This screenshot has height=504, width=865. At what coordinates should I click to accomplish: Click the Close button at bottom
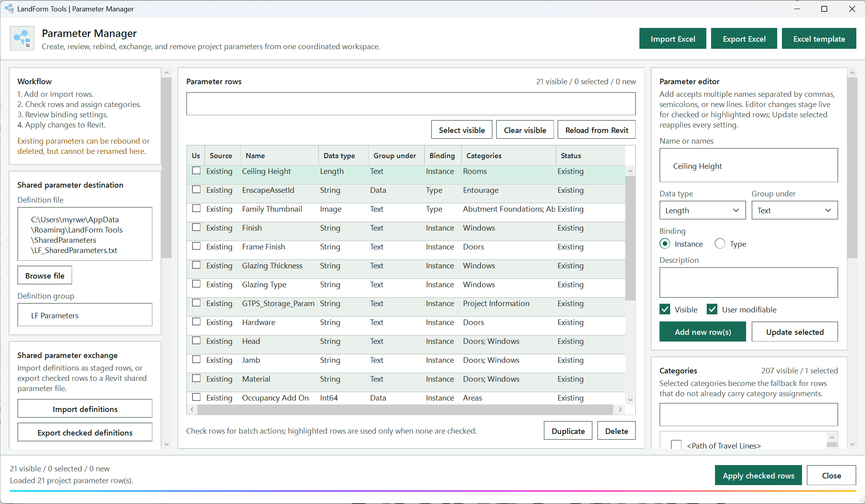point(831,475)
